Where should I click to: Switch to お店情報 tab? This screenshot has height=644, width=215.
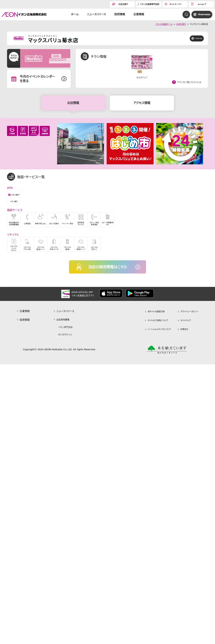[x=73, y=103]
